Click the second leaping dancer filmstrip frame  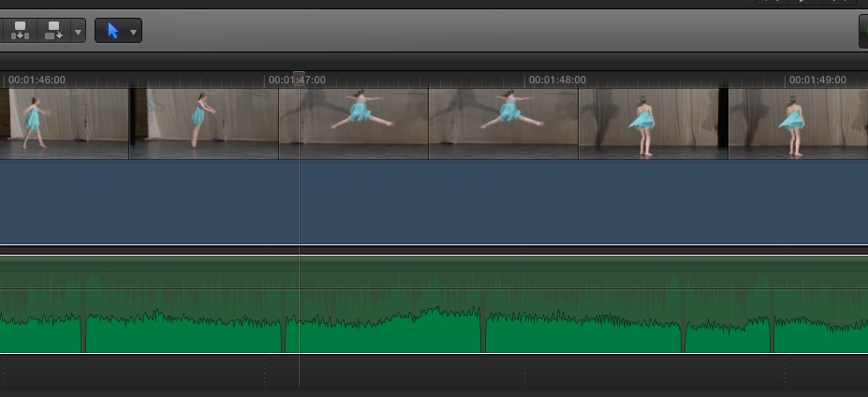tap(504, 124)
